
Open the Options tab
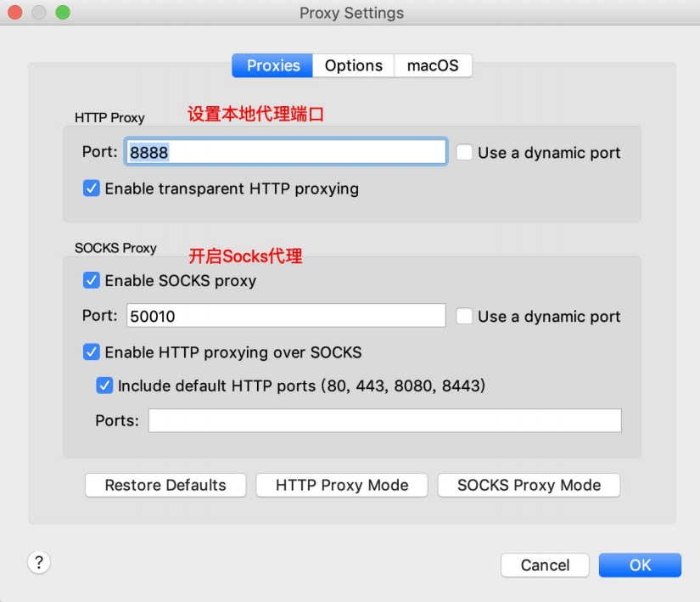pos(353,65)
